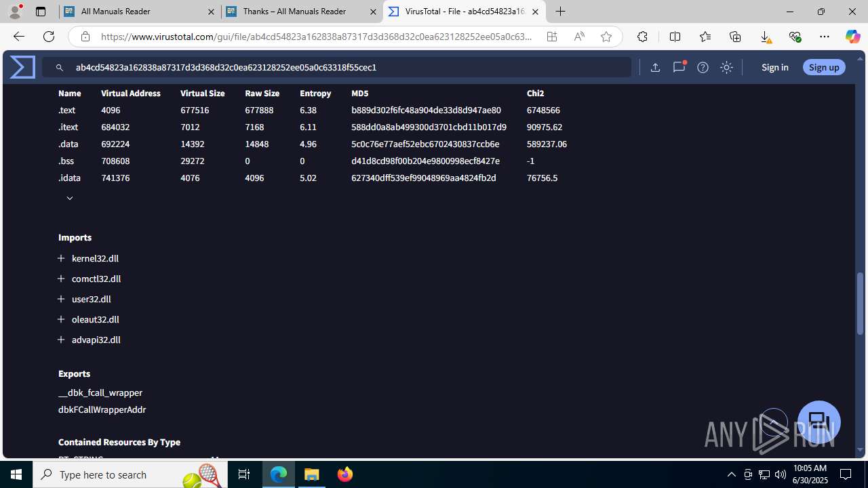This screenshot has width=868, height=488.
Task: Expand more sections chevron below .idata
Action: [x=69, y=198]
